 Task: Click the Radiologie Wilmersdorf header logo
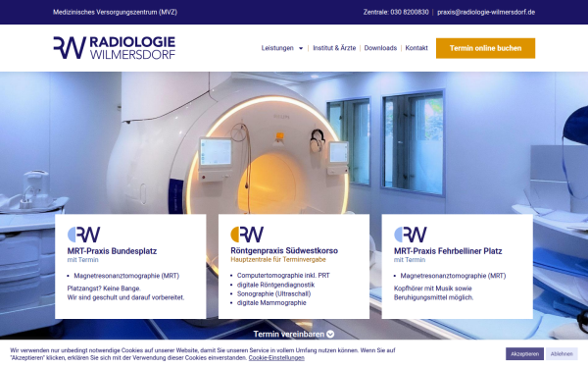click(x=114, y=48)
